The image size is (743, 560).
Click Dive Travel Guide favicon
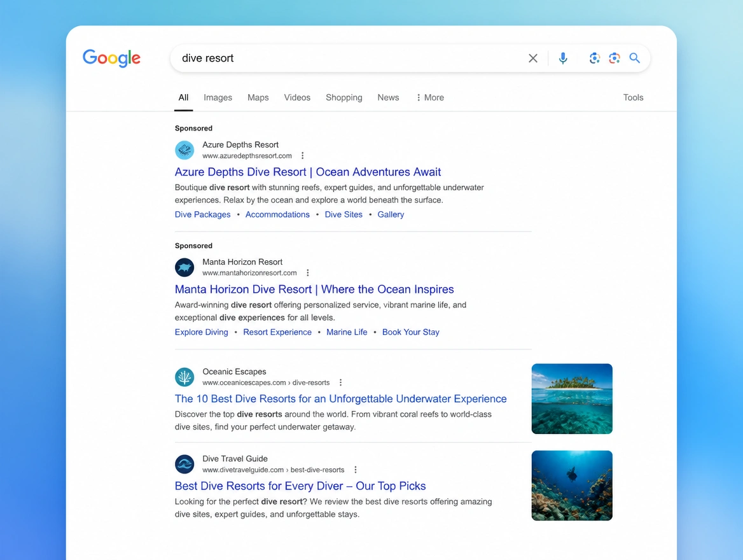pyautogui.click(x=184, y=464)
